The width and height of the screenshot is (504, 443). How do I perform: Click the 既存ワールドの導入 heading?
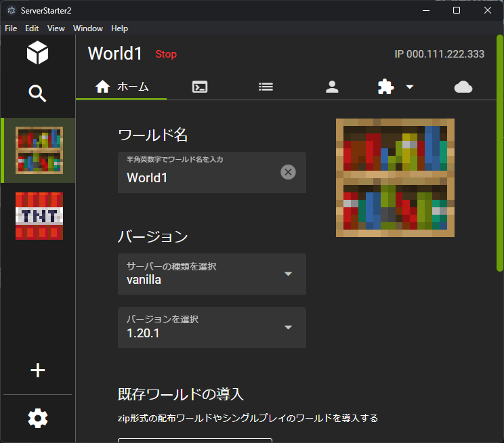pos(181,394)
